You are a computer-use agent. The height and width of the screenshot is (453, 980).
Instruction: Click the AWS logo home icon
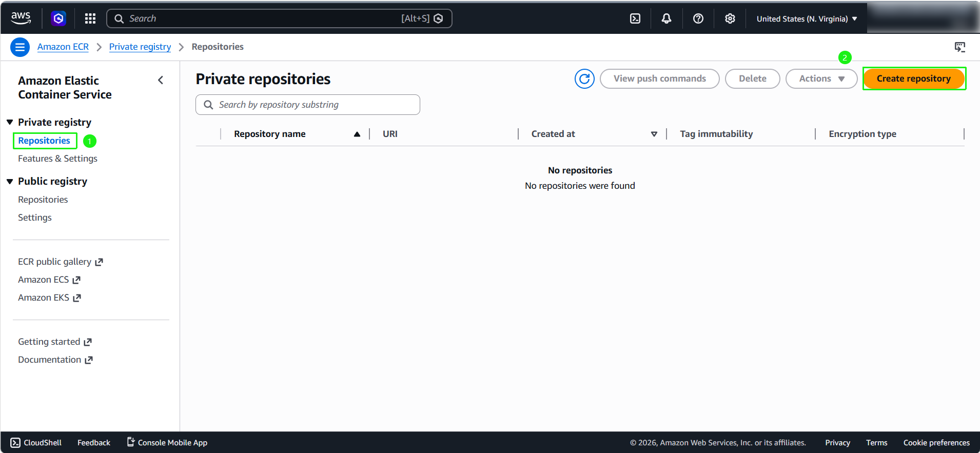21,18
